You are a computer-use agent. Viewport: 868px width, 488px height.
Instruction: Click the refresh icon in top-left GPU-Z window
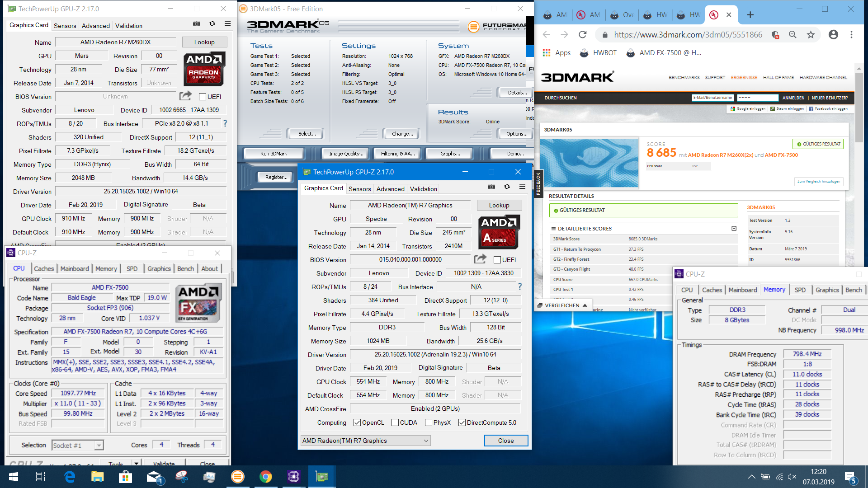tap(212, 24)
